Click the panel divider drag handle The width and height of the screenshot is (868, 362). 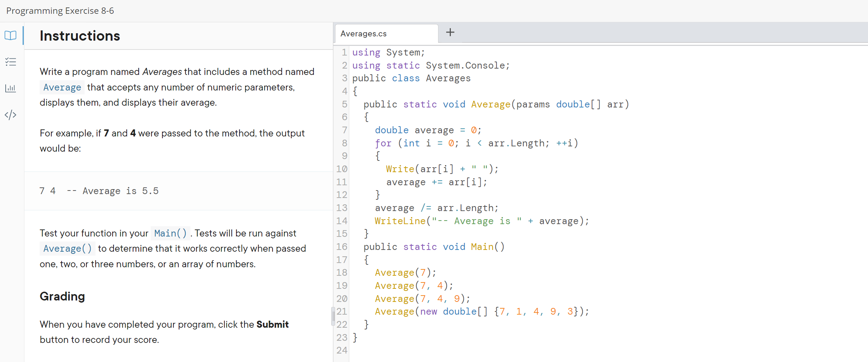point(332,316)
